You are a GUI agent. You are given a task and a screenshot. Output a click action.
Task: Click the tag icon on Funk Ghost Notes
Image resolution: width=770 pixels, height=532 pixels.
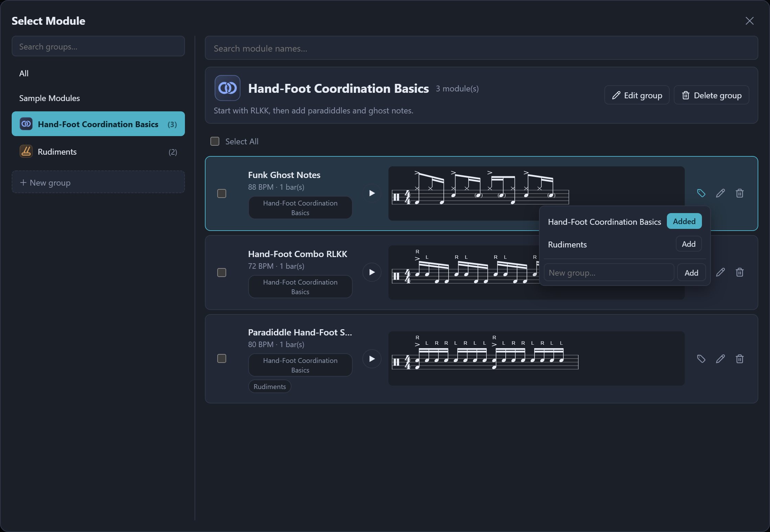[x=701, y=193]
